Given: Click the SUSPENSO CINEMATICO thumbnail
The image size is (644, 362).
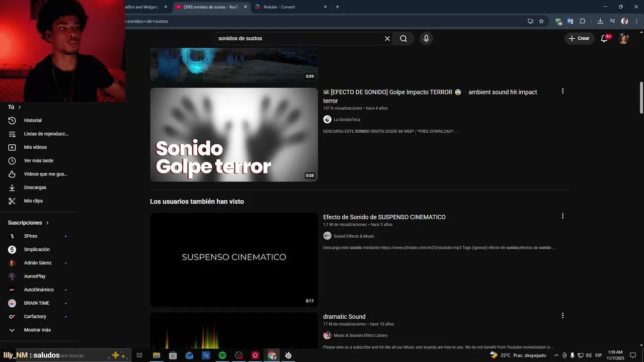Looking at the screenshot, I should [x=234, y=260].
